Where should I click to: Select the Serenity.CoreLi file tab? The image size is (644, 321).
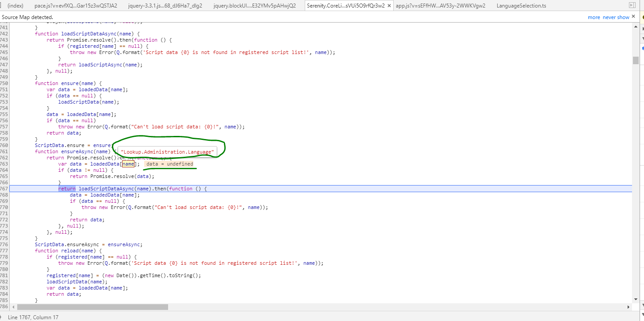[x=345, y=6]
